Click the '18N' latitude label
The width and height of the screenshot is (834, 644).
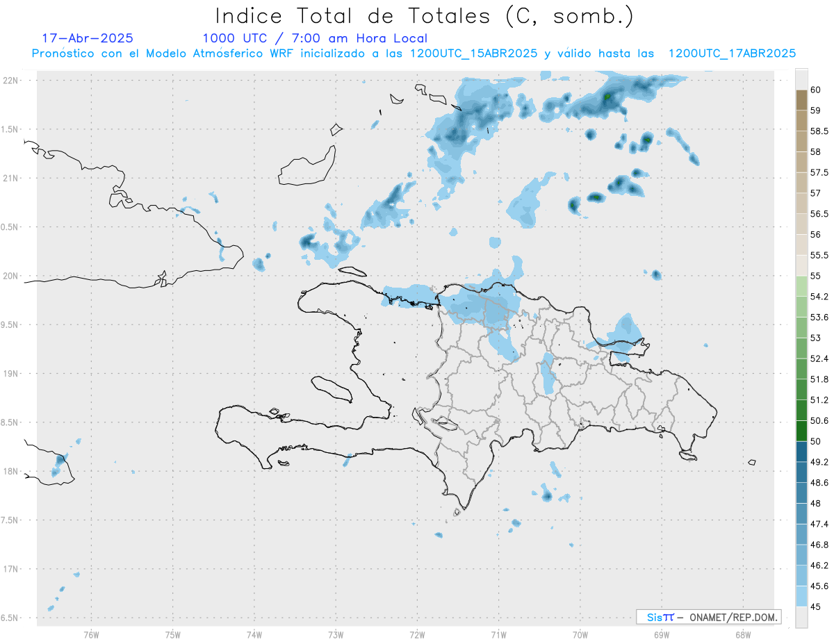tap(11, 471)
